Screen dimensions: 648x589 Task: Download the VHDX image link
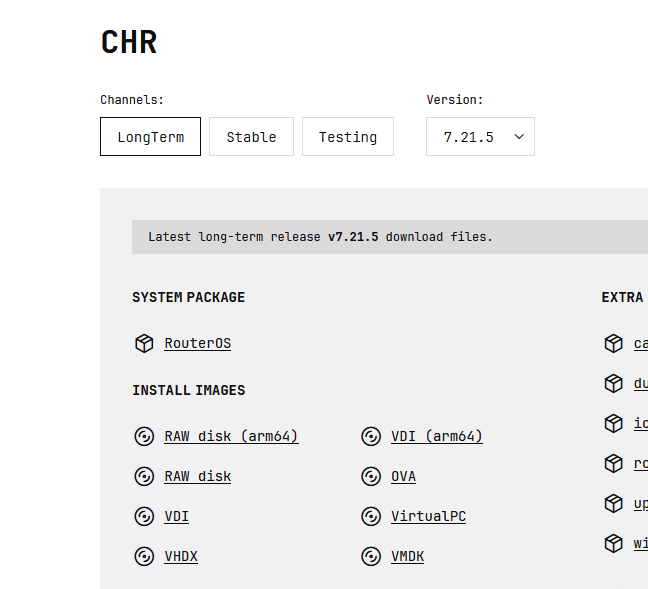(181, 557)
